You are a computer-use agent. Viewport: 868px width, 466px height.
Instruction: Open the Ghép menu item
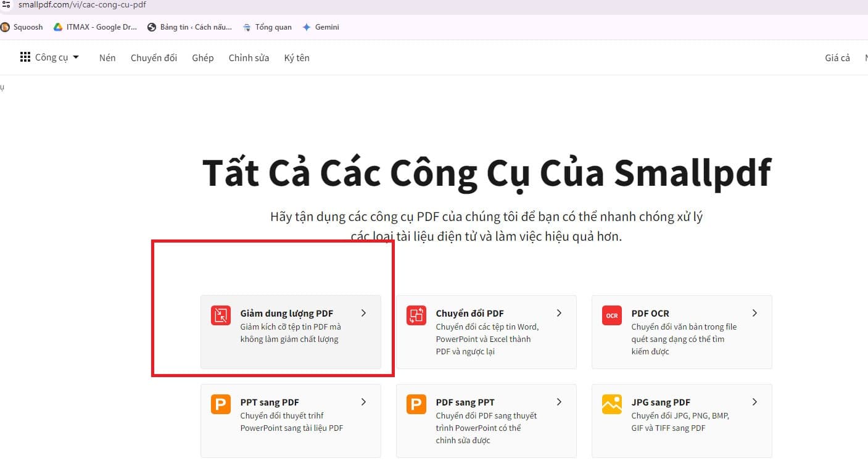[203, 57]
